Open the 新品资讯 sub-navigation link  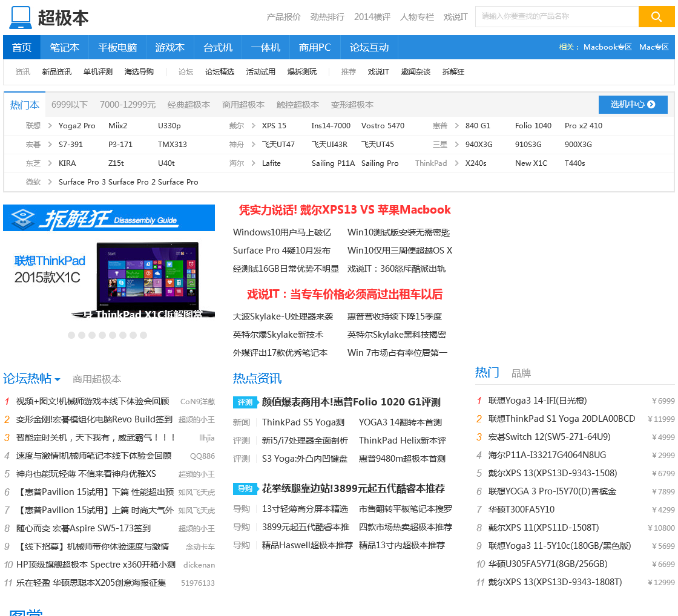(x=57, y=72)
